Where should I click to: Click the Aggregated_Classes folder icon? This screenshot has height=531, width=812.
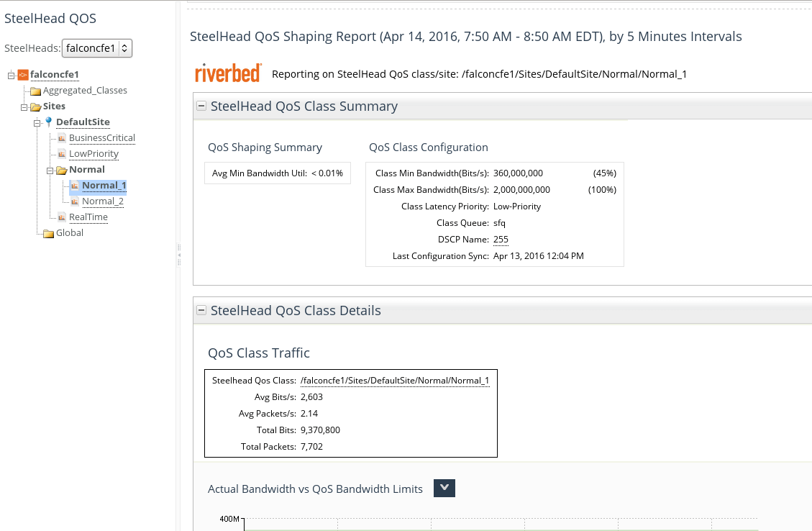click(x=36, y=91)
